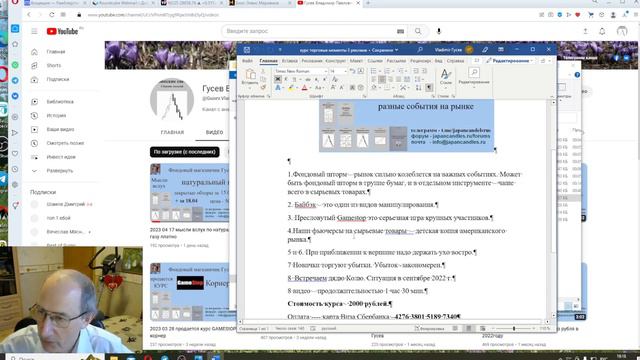
Task: Align paragraph text right in Word
Action: click(390, 79)
